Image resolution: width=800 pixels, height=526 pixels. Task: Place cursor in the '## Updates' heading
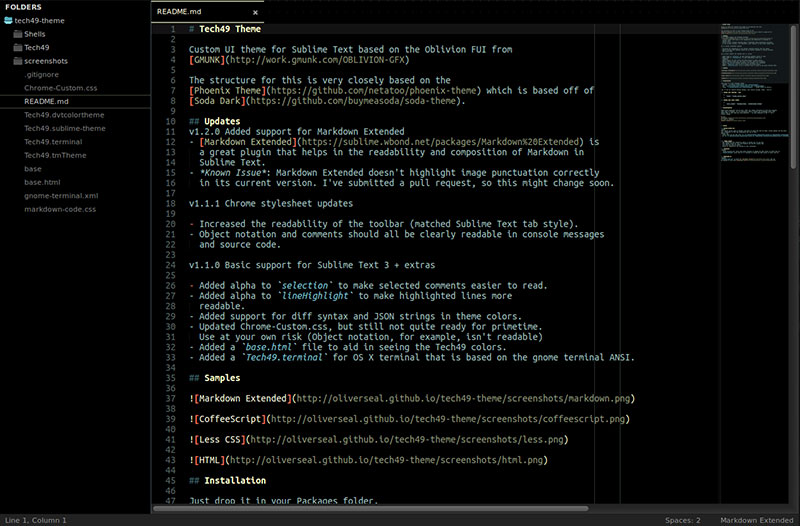click(214, 121)
